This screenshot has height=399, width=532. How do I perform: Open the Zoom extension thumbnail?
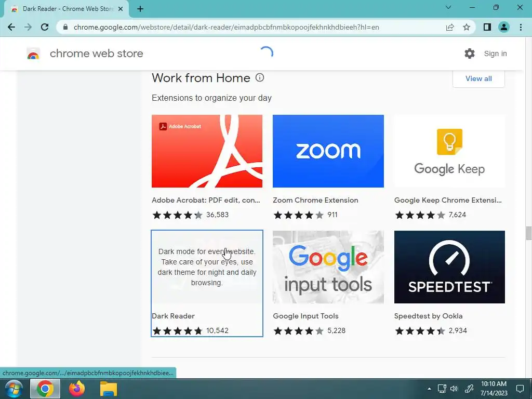pos(328,151)
